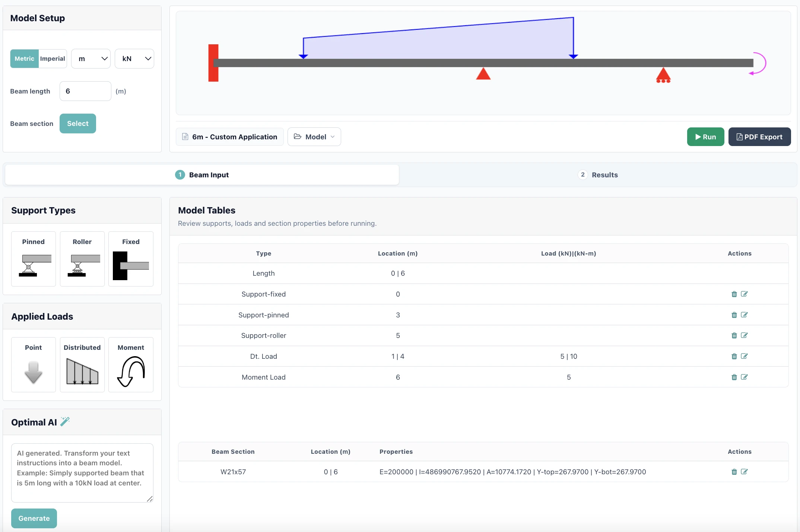Add a Point load

click(x=34, y=365)
